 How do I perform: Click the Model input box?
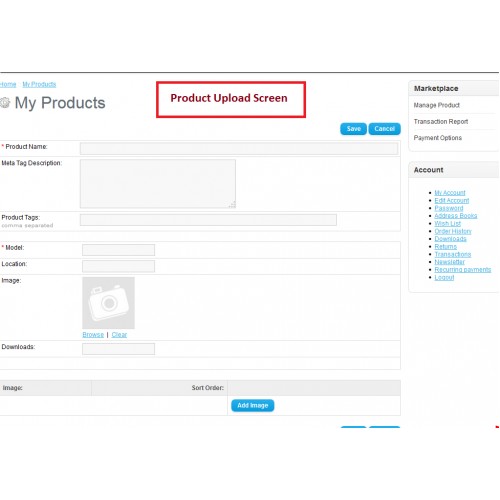(118, 250)
